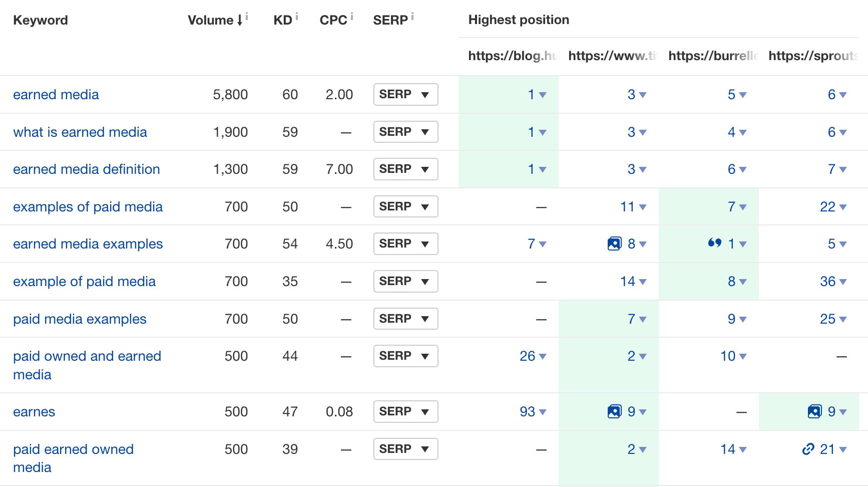Open the keyword paid earned owned media

[73, 449]
